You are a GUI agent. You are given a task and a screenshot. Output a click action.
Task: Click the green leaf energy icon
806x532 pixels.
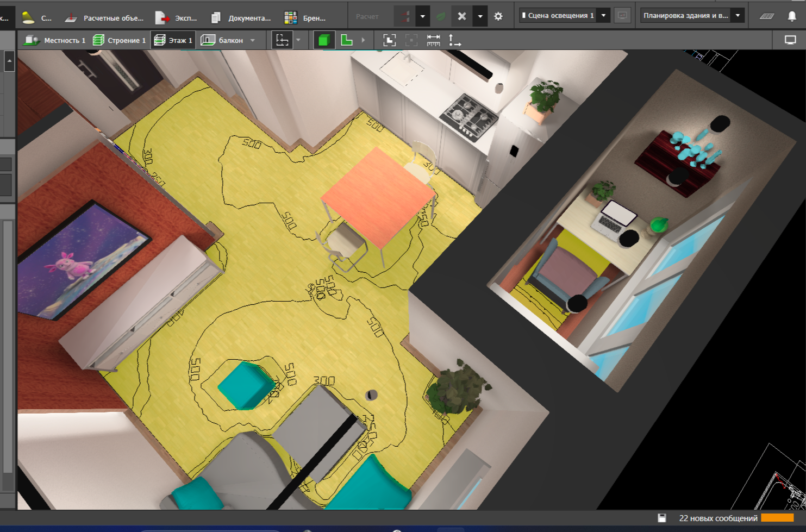441,16
